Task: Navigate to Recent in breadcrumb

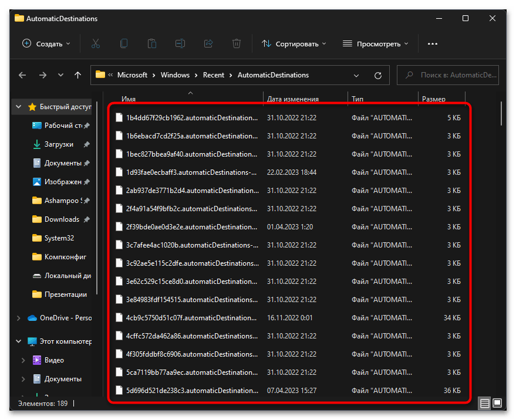Action: (214, 75)
